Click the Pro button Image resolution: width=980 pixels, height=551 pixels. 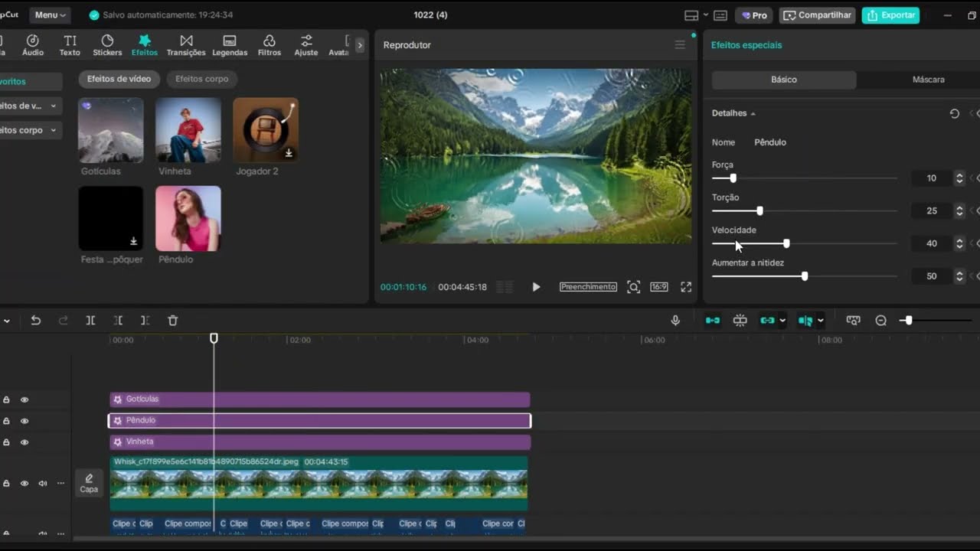point(754,15)
